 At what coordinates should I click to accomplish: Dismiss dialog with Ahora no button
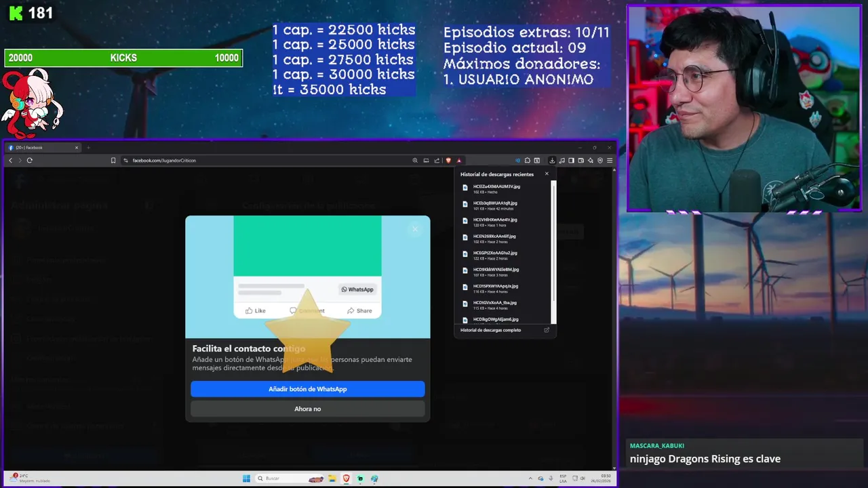click(307, 409)
